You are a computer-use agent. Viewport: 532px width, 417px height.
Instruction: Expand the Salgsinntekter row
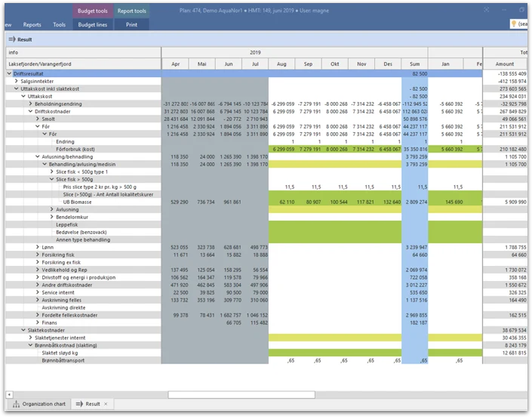click(x=17, y=81)
